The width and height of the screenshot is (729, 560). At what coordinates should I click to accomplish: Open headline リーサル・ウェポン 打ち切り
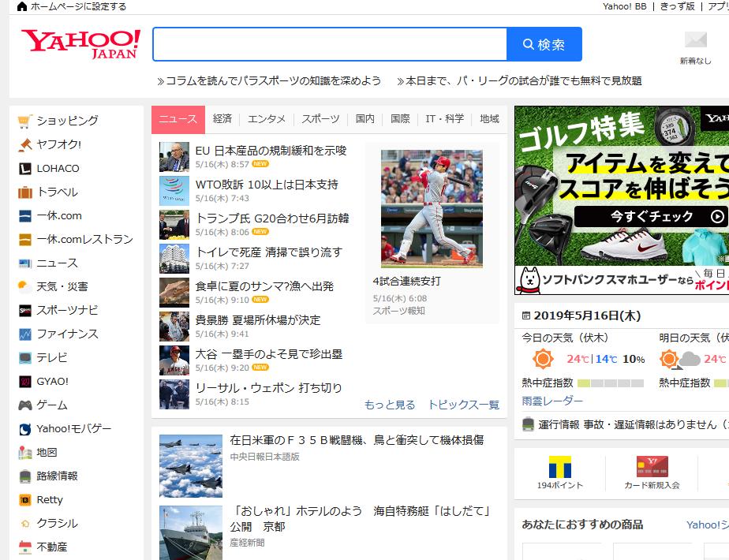click(269, 388)
